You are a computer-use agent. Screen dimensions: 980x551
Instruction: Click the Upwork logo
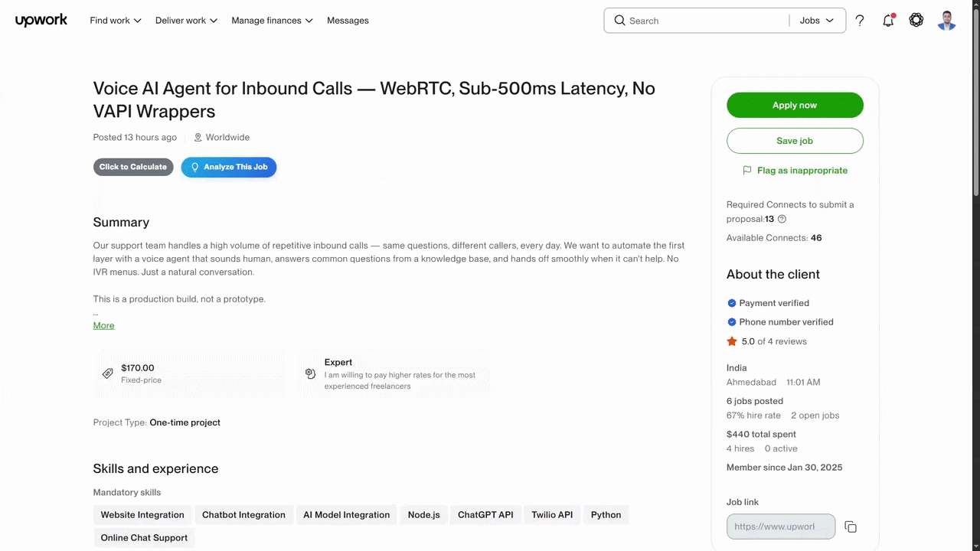point(41,21)
